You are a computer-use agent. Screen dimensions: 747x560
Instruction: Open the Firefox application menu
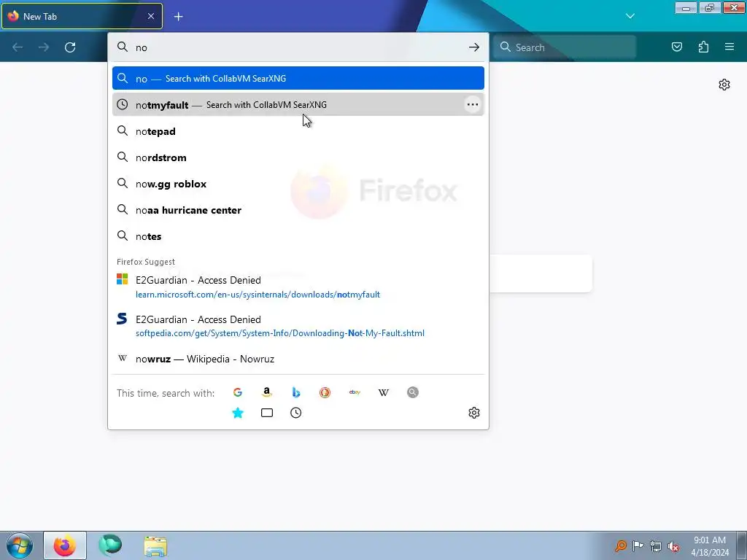point(729,47)
